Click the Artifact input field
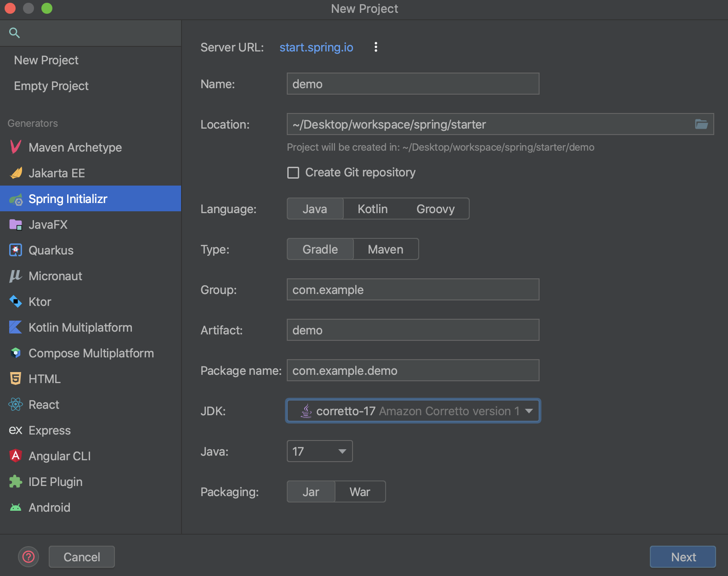This screenshot has height=576, width=728. click(x=413, y=330)
